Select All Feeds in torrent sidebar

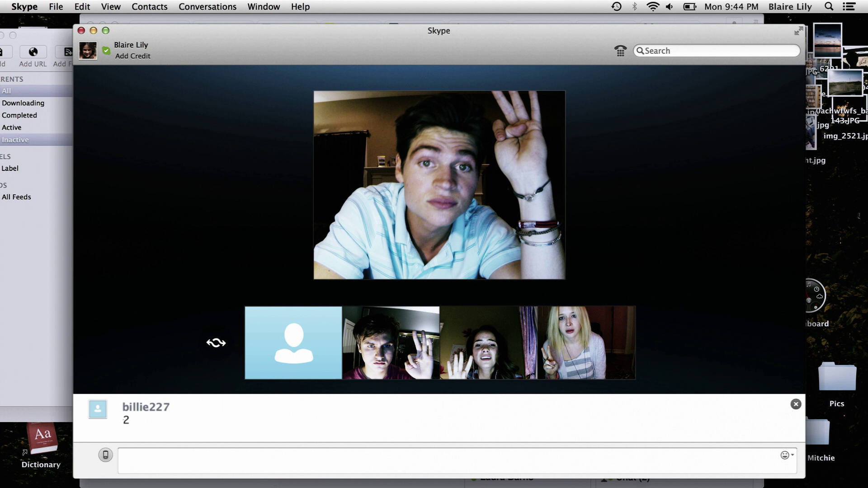click(x=16, y=197)
